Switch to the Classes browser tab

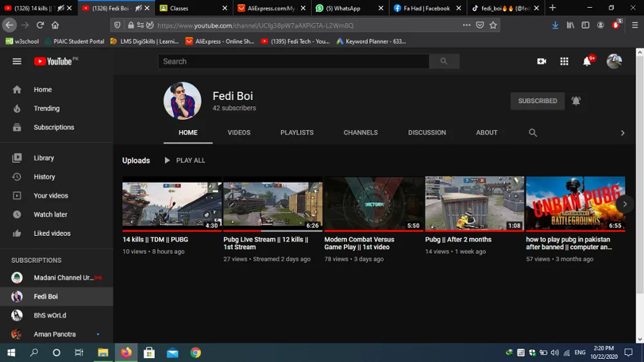194,8
